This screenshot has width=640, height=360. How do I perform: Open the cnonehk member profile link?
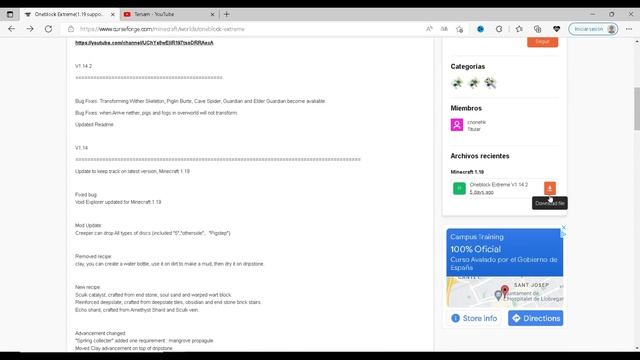[476, 122]
